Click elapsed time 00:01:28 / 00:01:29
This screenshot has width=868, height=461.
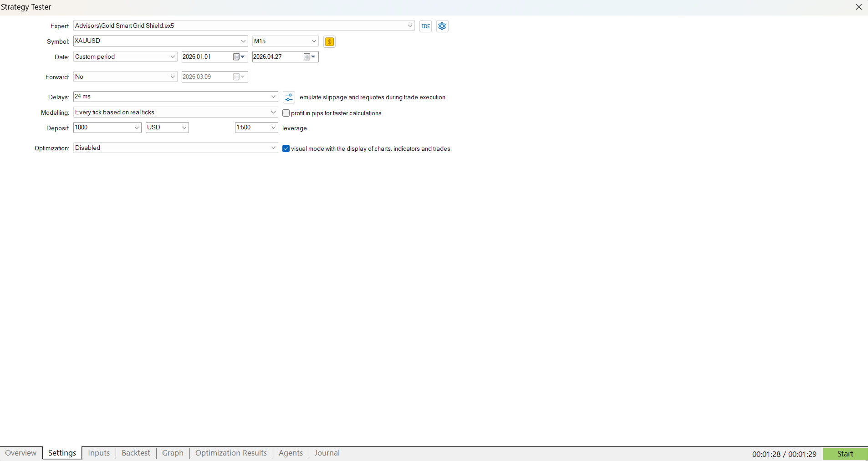pyautogui.click(x=784, y=454)
